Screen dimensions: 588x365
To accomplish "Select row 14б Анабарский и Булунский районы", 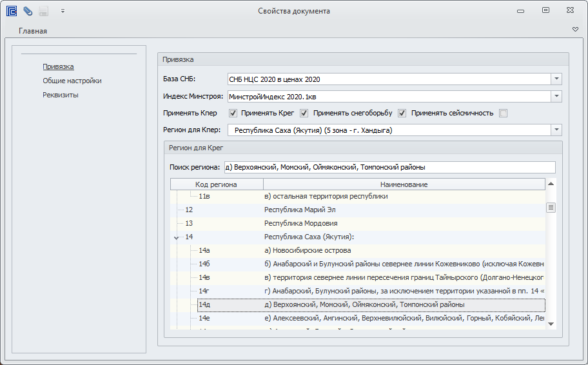I will [358, 264].
